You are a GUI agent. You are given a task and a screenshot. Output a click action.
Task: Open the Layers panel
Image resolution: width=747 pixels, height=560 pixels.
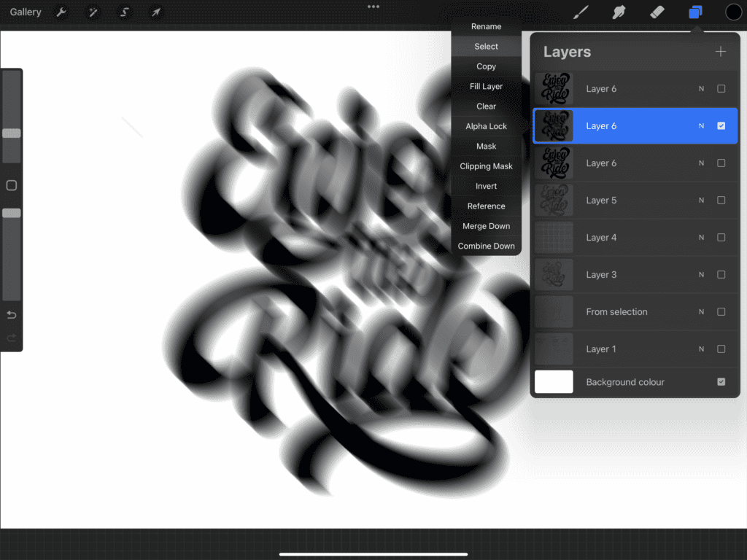click(694, 12)
